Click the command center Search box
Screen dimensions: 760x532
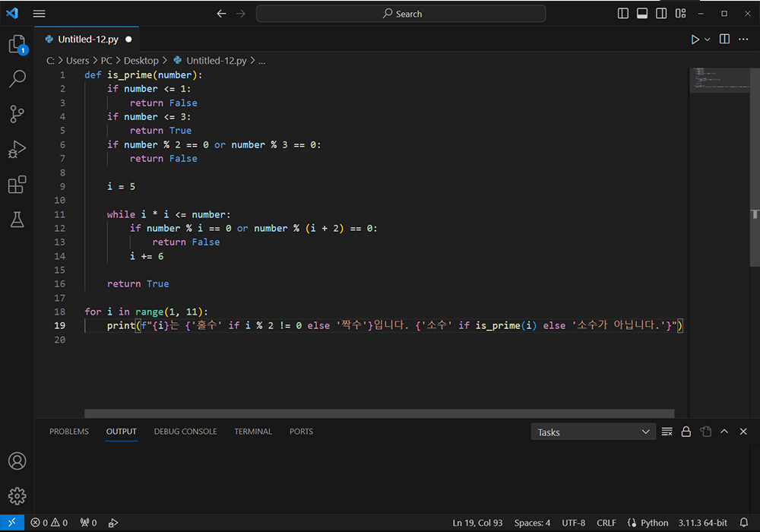pyautogui.click(x=401, y=14)
